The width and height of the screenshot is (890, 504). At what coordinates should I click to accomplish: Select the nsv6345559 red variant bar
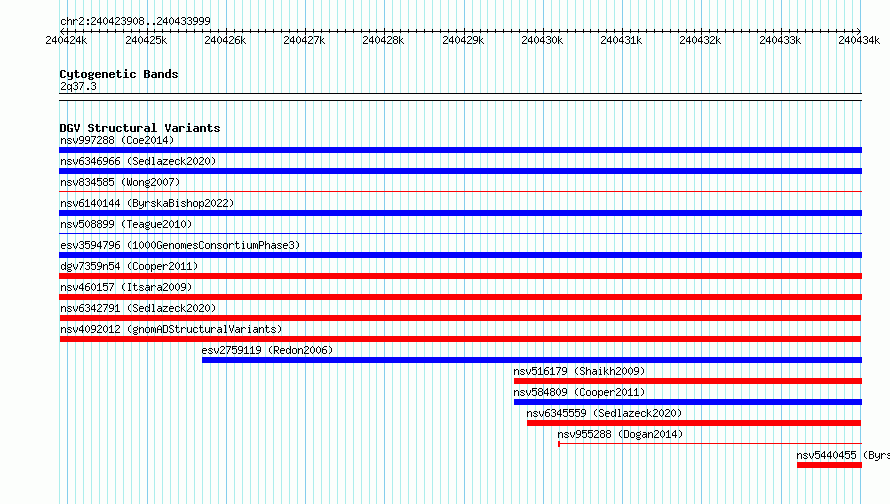coord(694,423)
